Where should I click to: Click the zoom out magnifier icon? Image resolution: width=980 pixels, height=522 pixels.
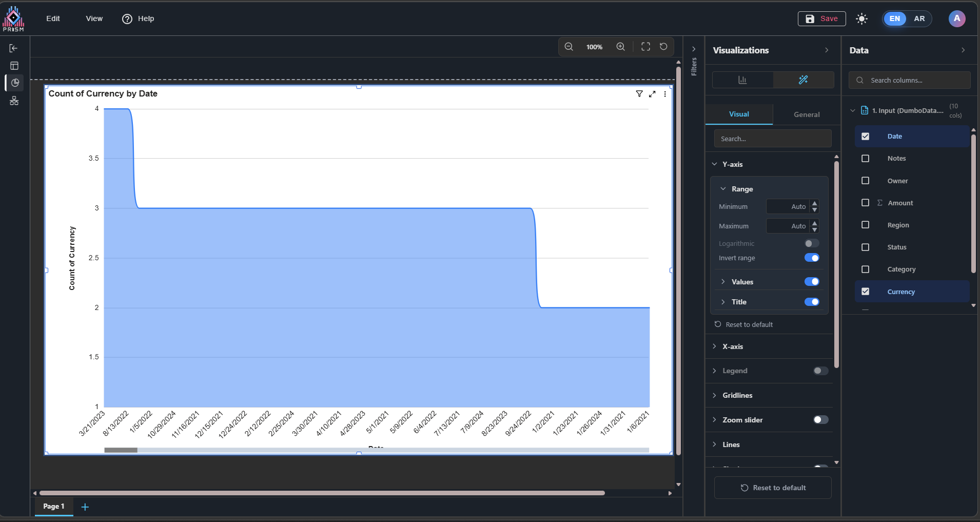click(x=569, y=47)
